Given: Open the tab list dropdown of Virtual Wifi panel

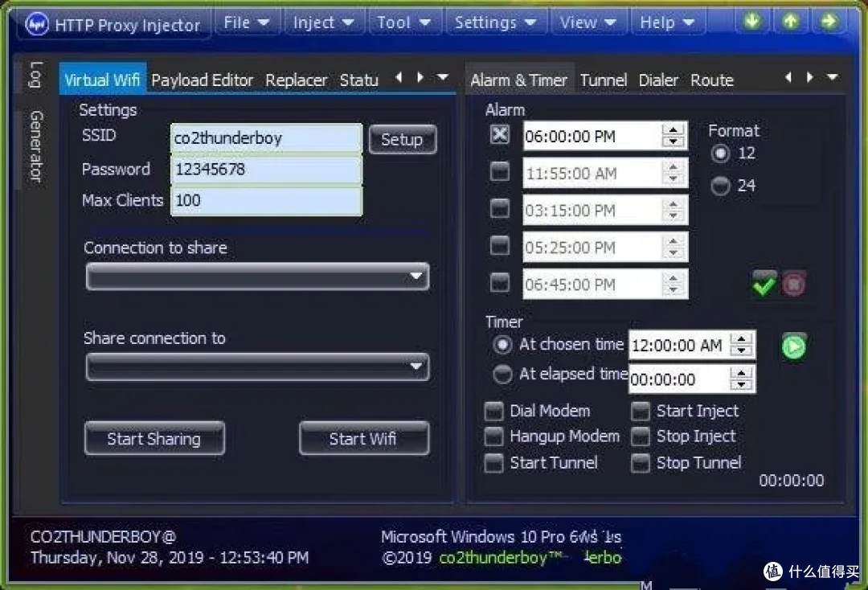Looking at the screenshot, I should click(x=443, y=77).
